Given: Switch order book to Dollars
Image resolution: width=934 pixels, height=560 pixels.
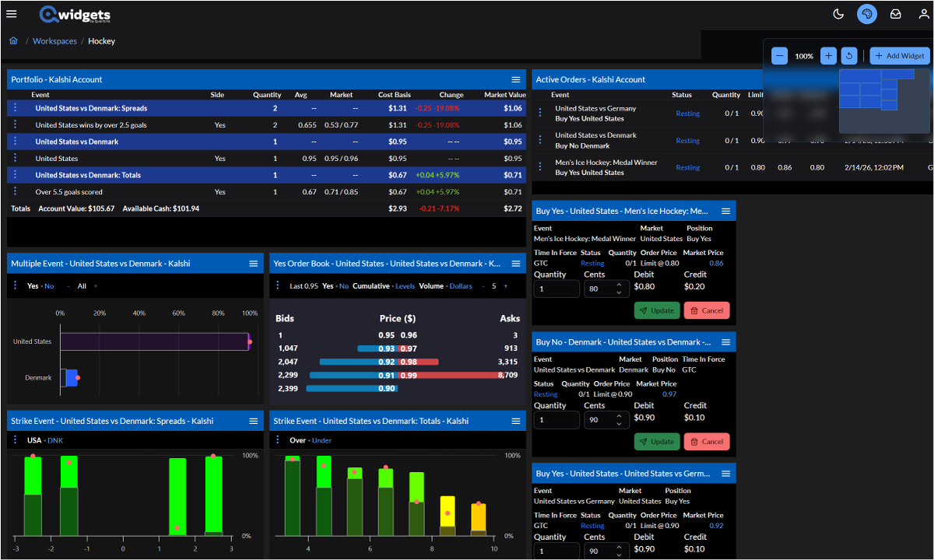Looking at the screenshot, I should 461,286.
